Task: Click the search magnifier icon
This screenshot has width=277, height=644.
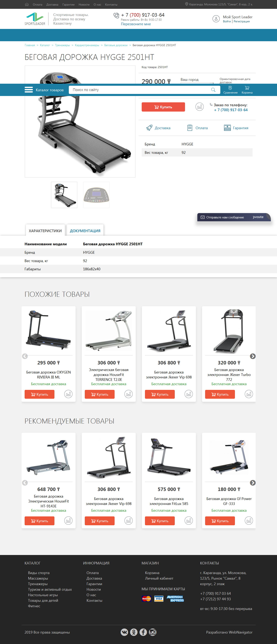Action: 213,90
